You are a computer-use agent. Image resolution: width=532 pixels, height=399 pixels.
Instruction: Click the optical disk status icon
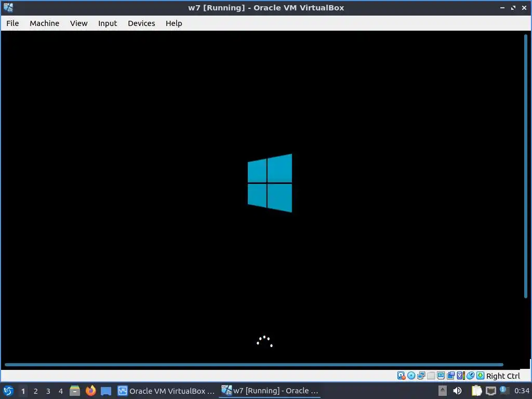click(x=411, y=376)
